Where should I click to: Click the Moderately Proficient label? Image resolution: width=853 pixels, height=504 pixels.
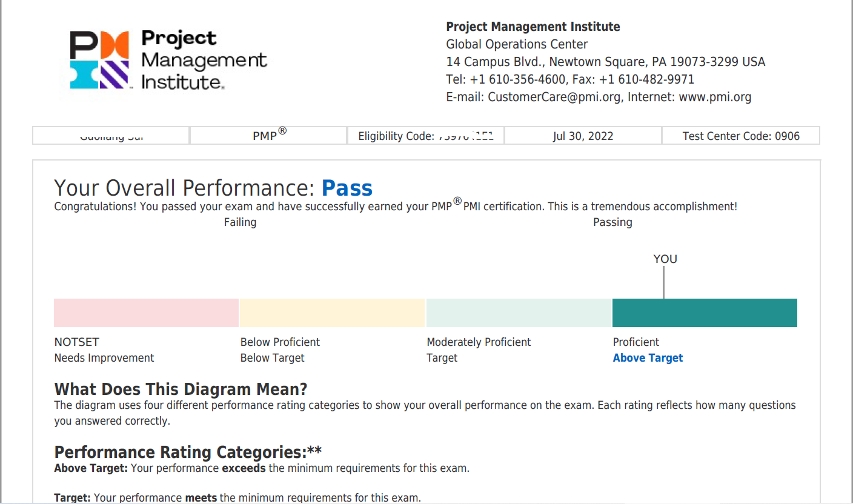(x=479, y=342)
